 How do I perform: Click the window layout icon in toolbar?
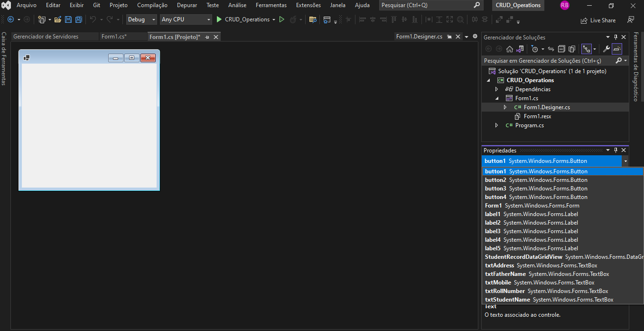coord(327,19)
